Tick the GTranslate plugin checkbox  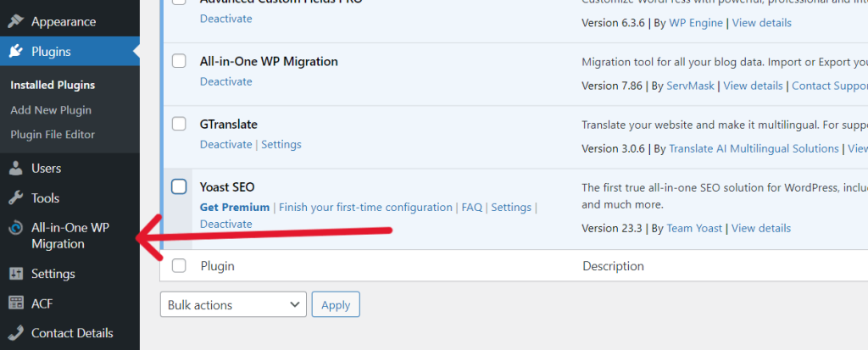(x=179, y=124)
